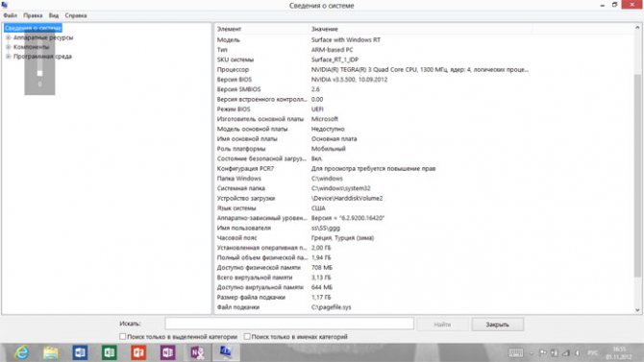Viewport: 644px width, 362px height.
Task: Click the Закрыть button
Action: click(497, 325)
